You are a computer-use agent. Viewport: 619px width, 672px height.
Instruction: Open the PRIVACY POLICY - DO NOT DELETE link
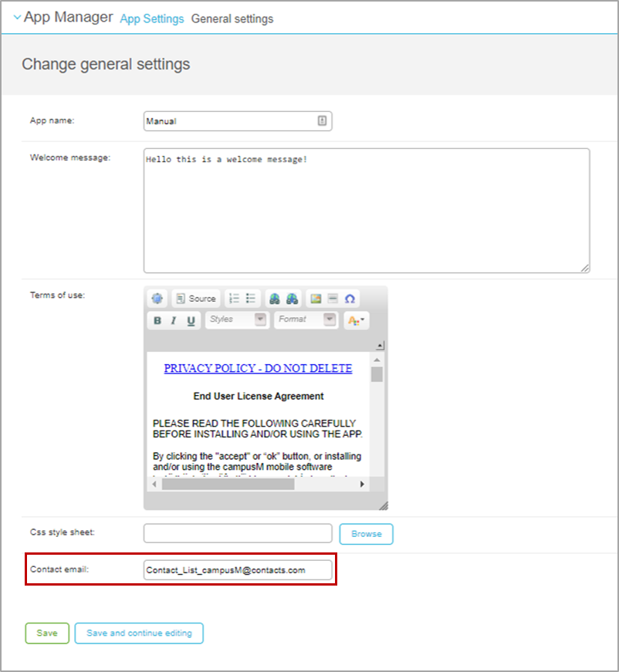click(258, 368)
